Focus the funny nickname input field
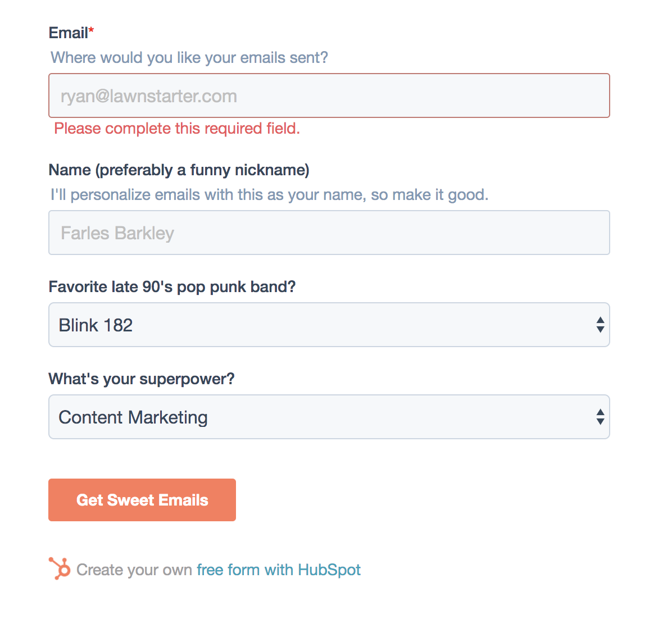 pyautogui.click(x=329, y=233)
